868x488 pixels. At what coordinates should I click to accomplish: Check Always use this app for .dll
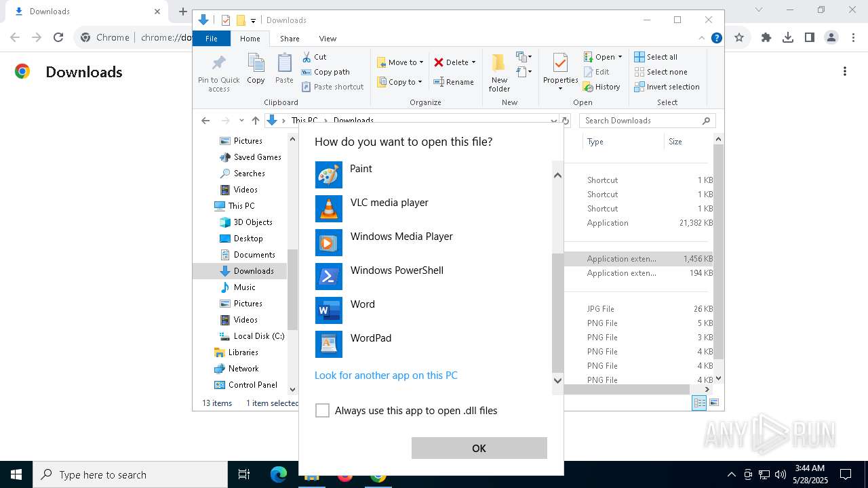[323, 411]
